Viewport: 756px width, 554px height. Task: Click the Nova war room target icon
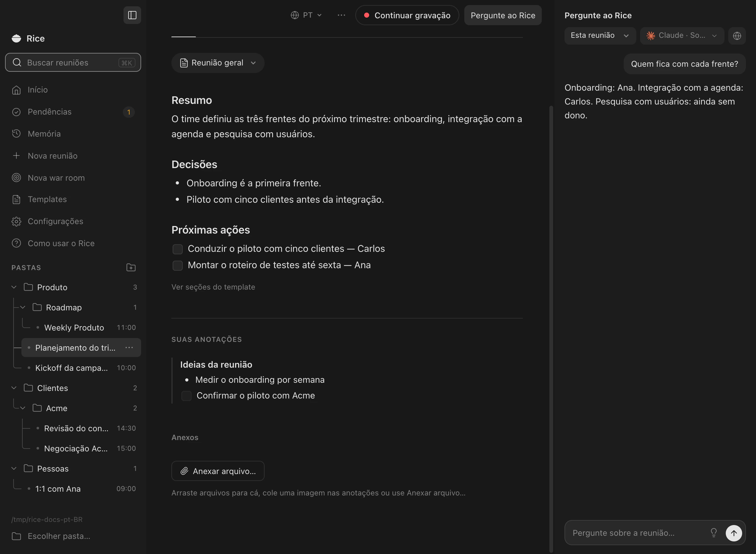(16, 178)
